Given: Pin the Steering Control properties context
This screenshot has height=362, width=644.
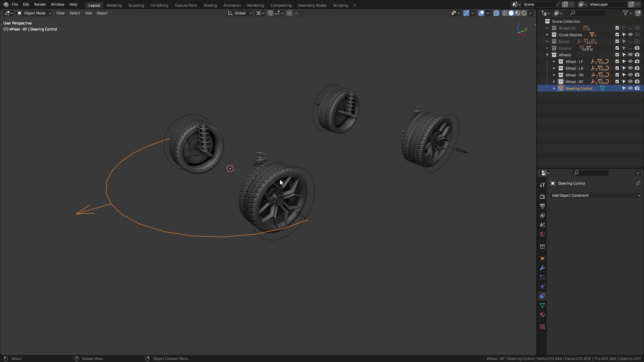Looking at the screenshot, I should pyautogui.click(x=638, y=183).
